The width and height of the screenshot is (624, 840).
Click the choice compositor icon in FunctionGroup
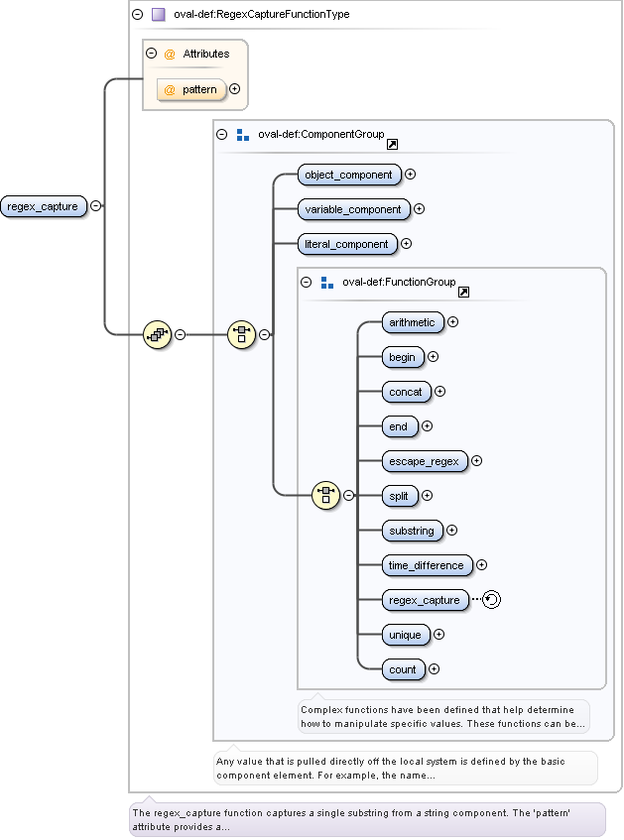coord(325,495)
